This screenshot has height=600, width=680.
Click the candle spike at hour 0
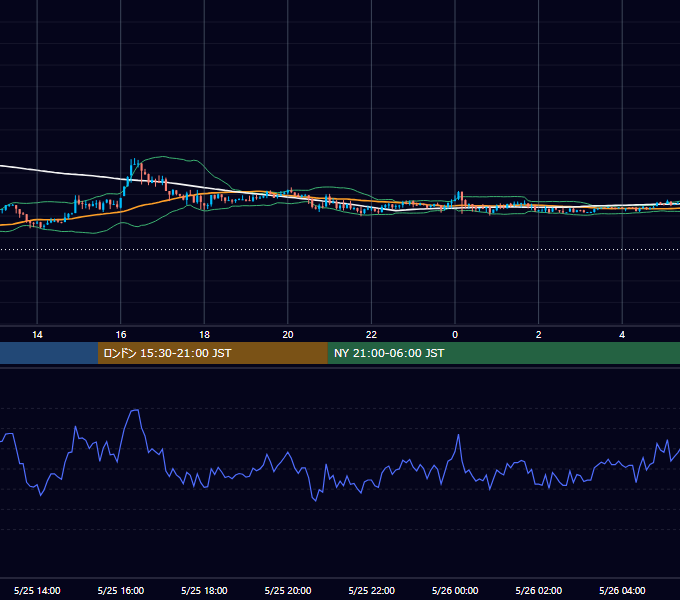[461, 195]
